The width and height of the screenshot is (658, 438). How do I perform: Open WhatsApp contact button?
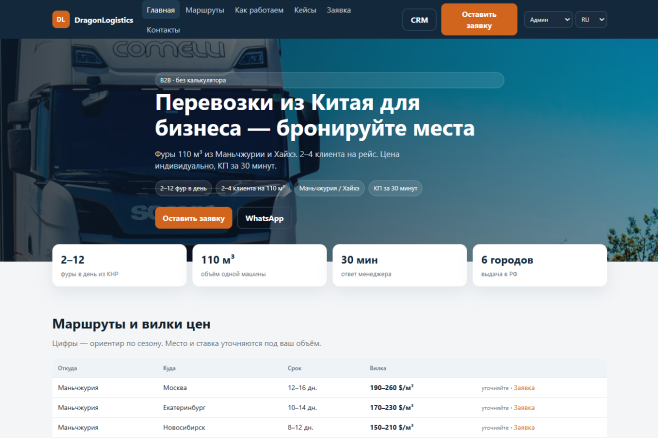pyautogui.click(x=264, y=218)
